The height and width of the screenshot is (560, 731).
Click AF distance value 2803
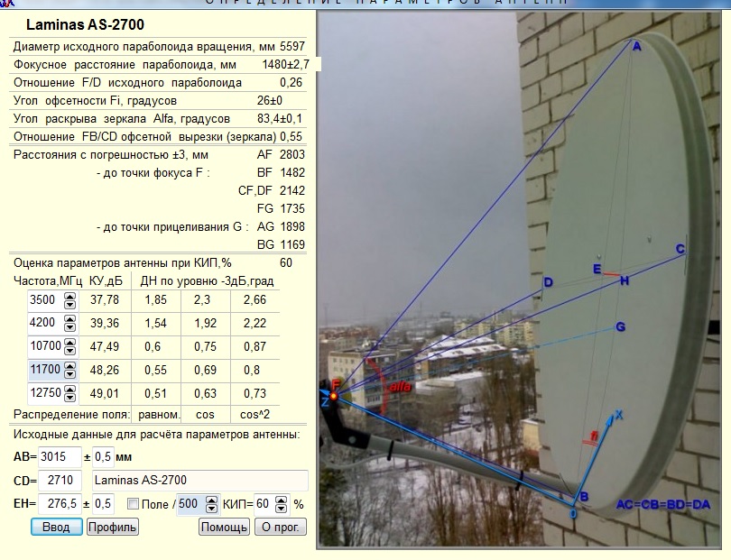292,155
